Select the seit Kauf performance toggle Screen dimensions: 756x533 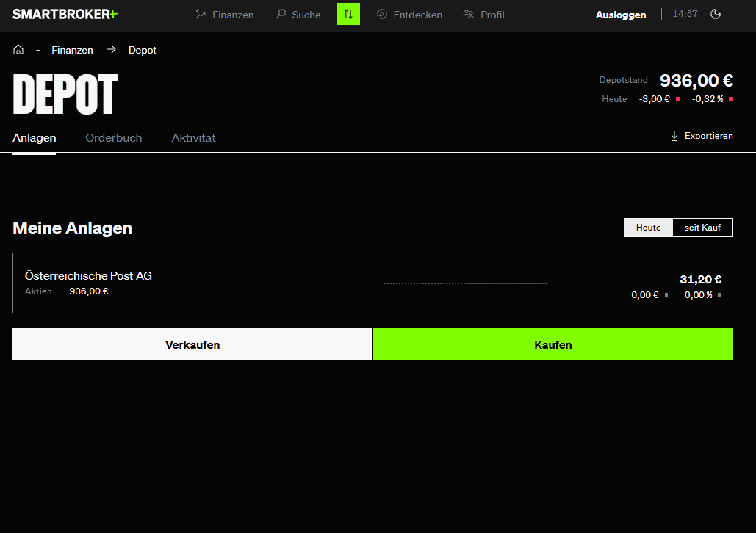pos(702,228)
